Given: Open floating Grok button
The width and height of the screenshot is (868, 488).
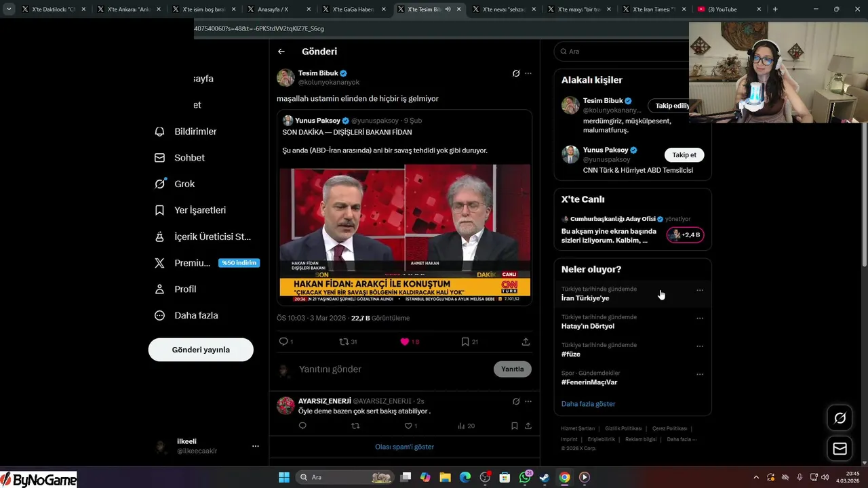Looking at the screenshot, I should click(x=840, y=418).
